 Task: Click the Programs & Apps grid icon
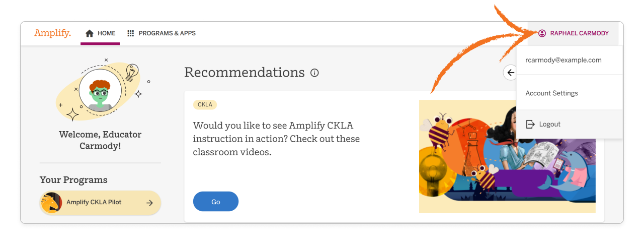[x=131, y=33]
